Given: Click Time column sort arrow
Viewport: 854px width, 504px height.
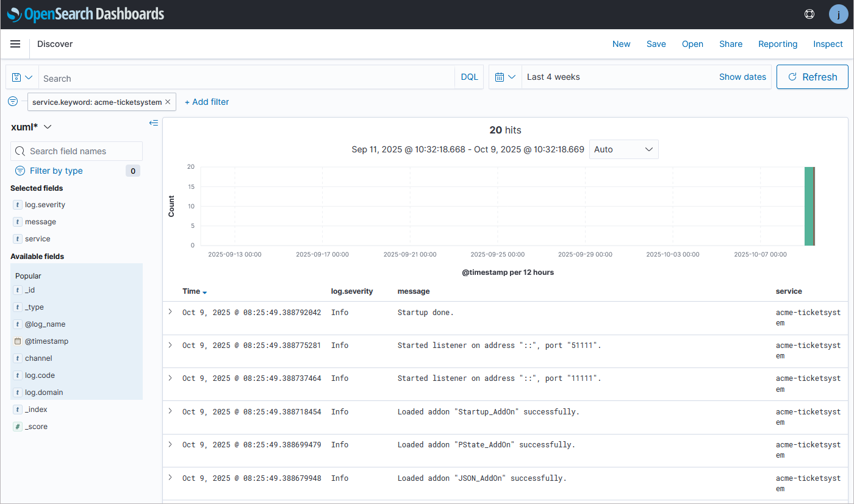Looking at the screenshot, I should click(x=204, y=293).
